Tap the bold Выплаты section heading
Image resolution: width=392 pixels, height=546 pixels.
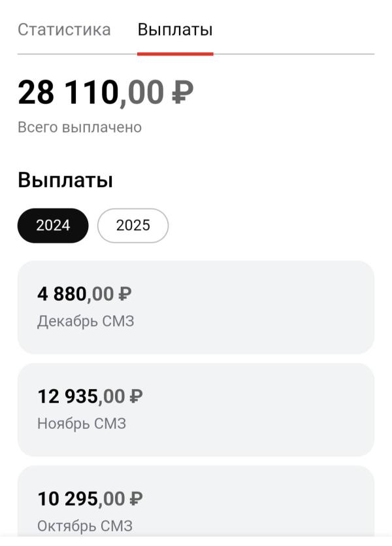coord(65,180)
